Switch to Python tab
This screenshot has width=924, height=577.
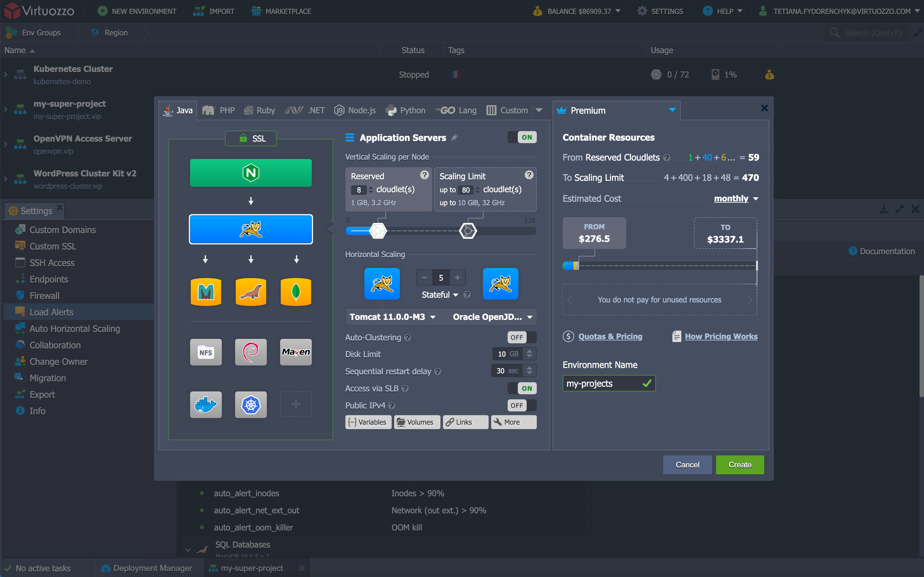click(405, 110)
